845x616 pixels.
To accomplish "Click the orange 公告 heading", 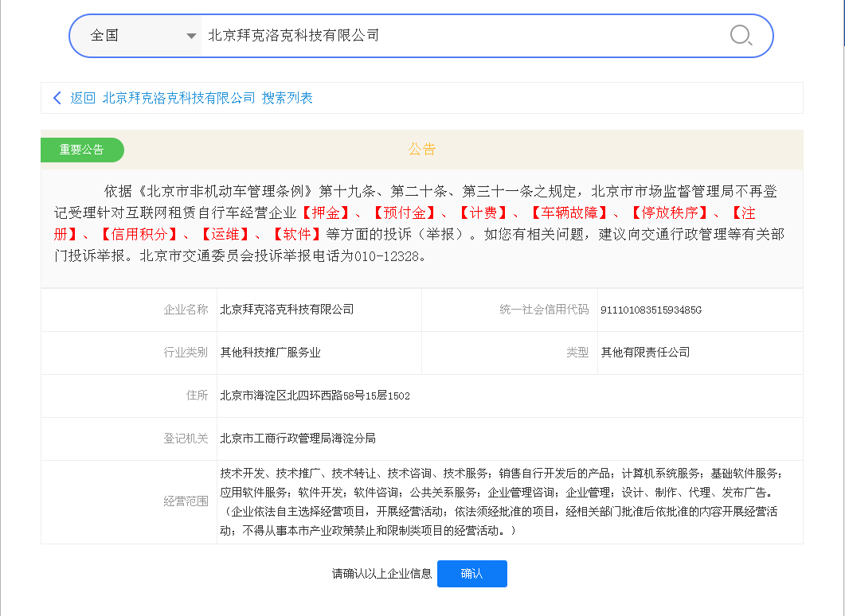I will pyautogui.click(x=421, y=149).
